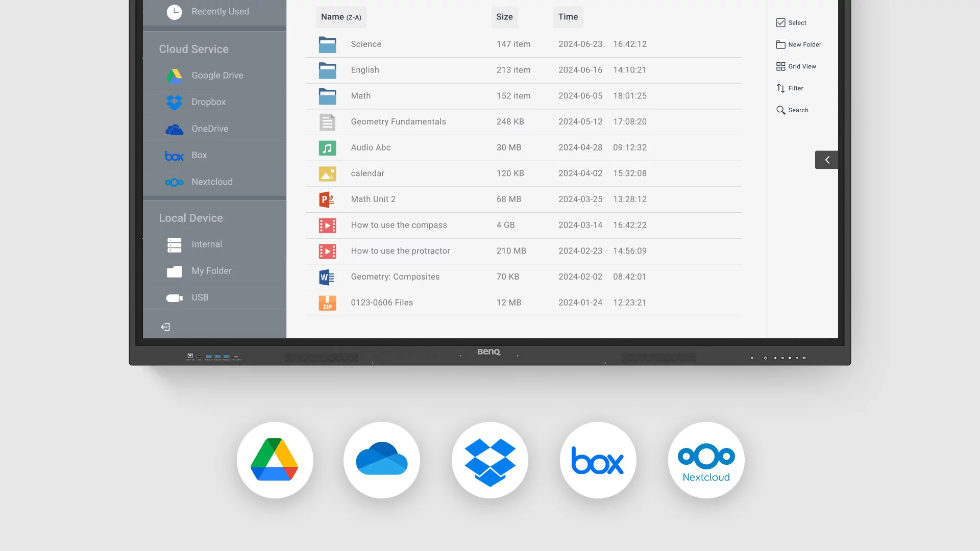Open the Math Unit 2 presentation file
This screenshot has height=551, width=980.
pos(523,199)
